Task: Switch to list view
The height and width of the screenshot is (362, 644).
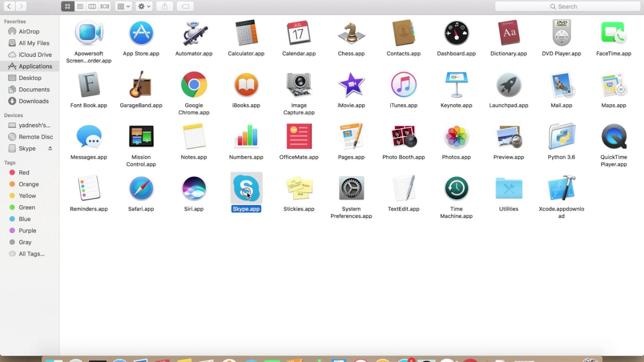Action: click(80, 6)
